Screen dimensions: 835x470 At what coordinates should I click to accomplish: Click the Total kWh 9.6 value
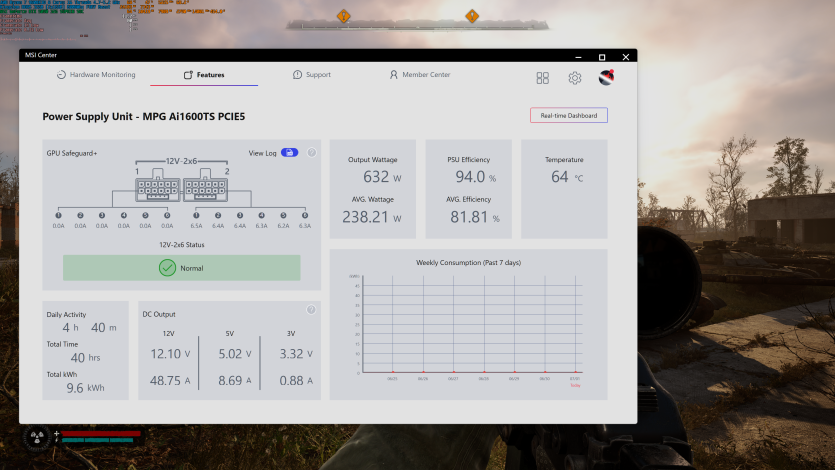(85, 388)
